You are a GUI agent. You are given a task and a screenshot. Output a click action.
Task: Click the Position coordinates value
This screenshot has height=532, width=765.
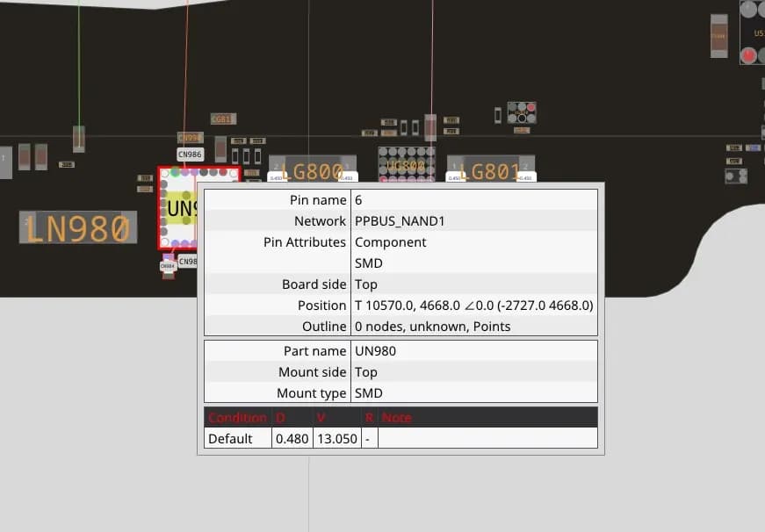coord(473,306)
